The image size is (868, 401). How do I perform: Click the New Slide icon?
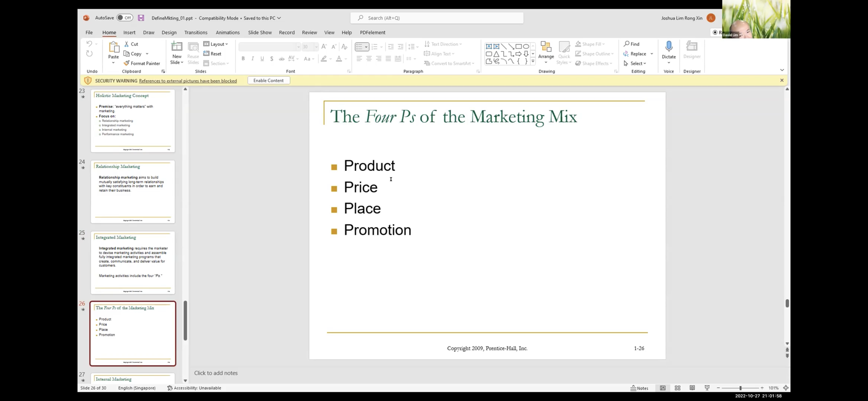pos(177,46)
